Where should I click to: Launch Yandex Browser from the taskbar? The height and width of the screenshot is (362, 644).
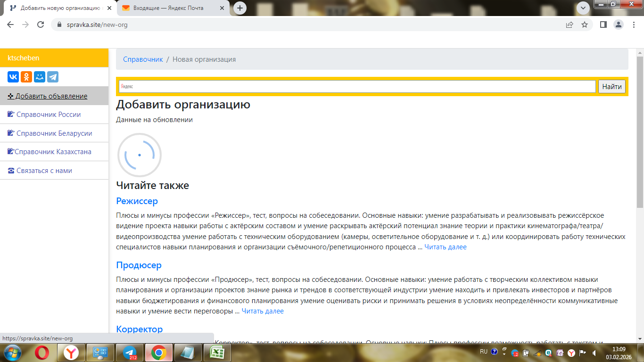click(x=72, y=352)
